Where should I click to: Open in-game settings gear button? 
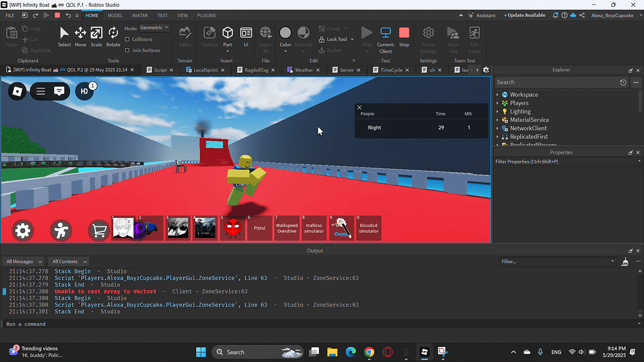click(x=23, y=231)
